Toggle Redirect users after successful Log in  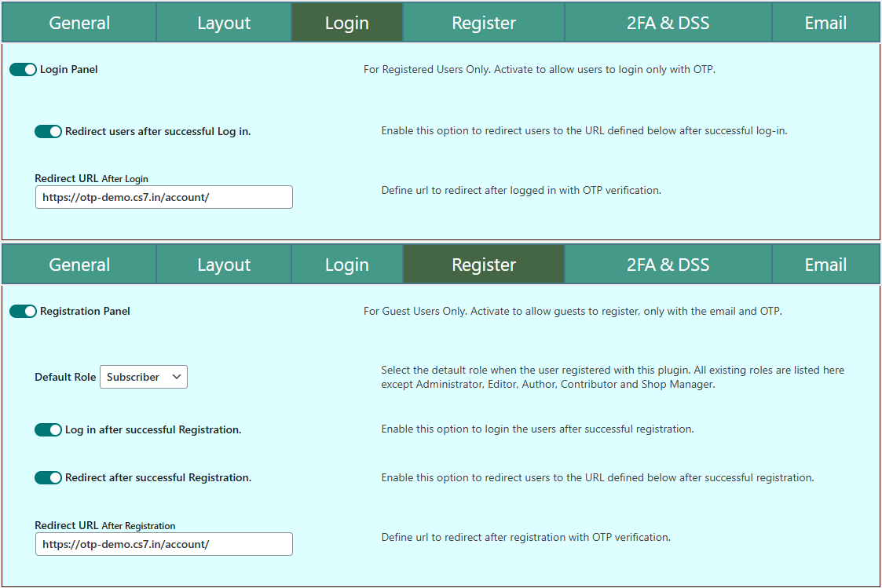(48, 132)
